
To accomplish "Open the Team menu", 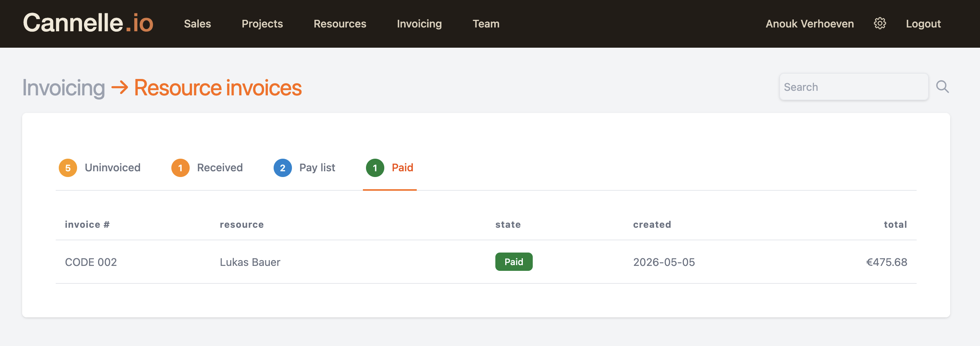I will click(x=486, y=24).
